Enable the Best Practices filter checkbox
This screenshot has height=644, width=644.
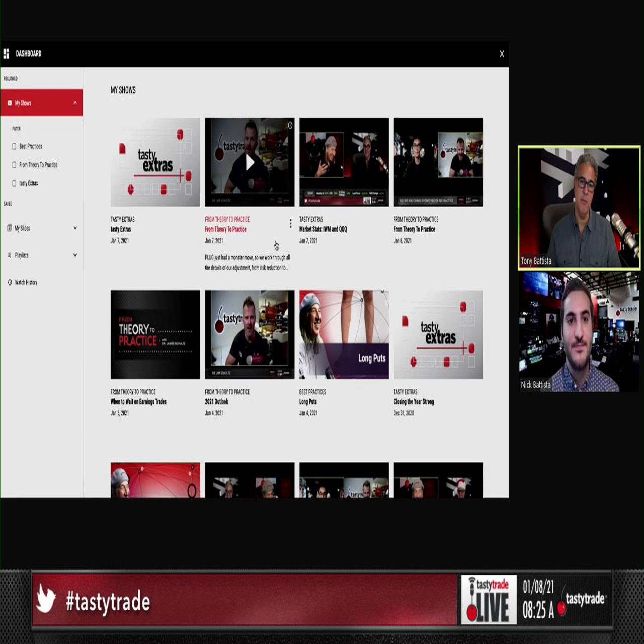point(14,146)
